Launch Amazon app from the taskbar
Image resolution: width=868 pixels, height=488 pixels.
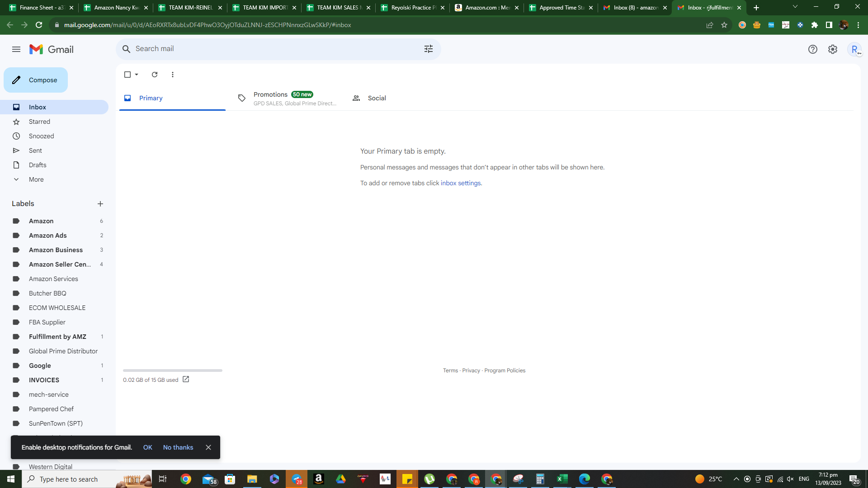[x=319, y=479]
